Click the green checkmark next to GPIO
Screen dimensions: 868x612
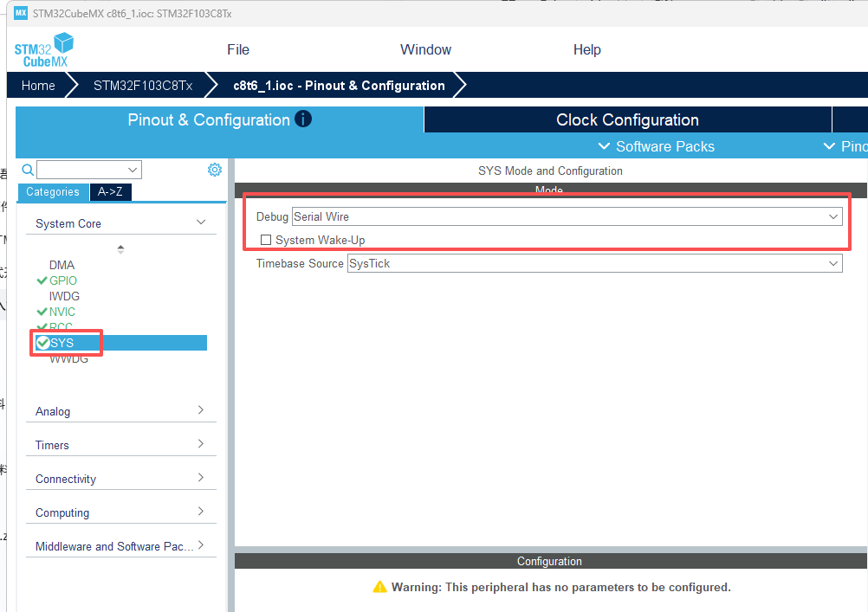click(42, 280)
